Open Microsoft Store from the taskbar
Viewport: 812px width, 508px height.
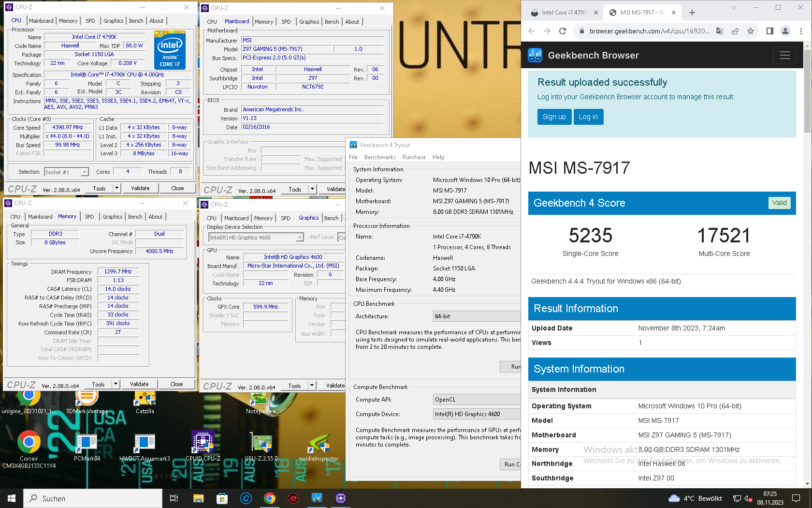click(x=222, y=498)
